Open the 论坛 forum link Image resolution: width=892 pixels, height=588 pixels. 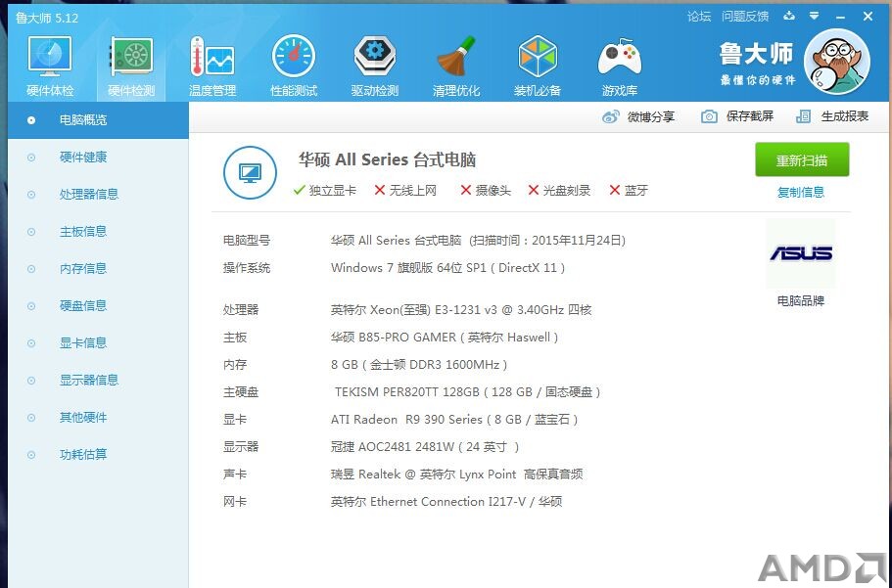(699, 17)
